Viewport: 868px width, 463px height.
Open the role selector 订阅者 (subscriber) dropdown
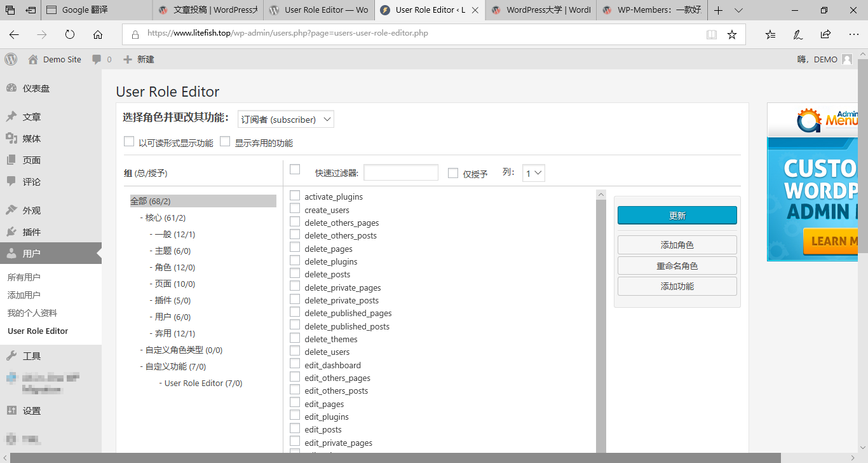click(286, 120)
